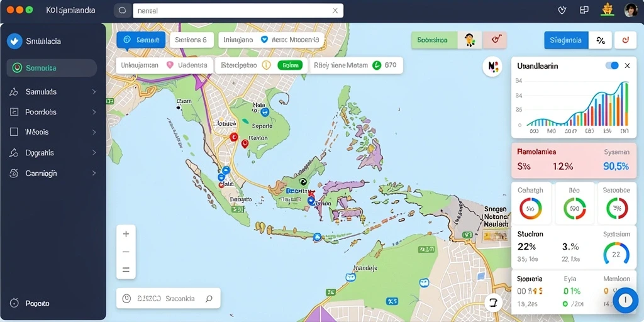Click the blue Somant button
Viewport: 644px width, 322px height.
point(141,40)
